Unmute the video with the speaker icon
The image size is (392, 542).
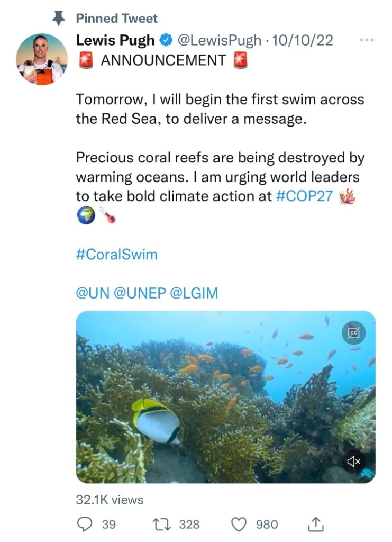pyautogui.click(x=353, y=461)
